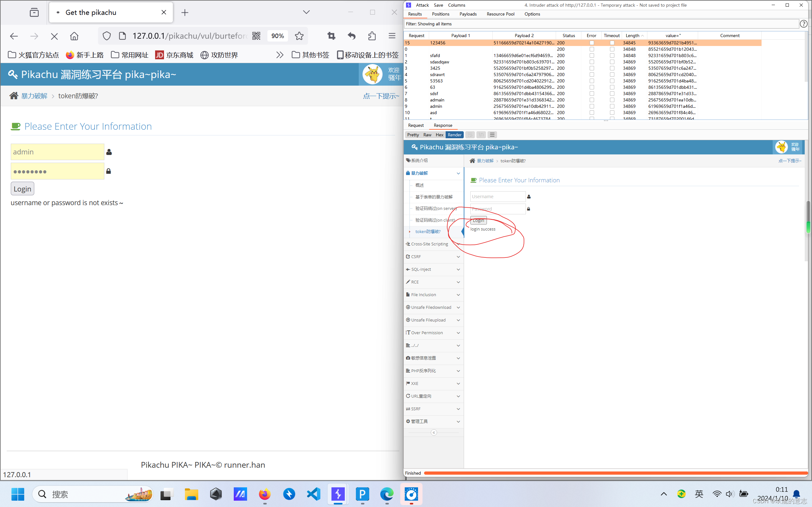Open Firefox extensions puzzle icon
This screenshot has height=507, width=812.
[372, 36]
